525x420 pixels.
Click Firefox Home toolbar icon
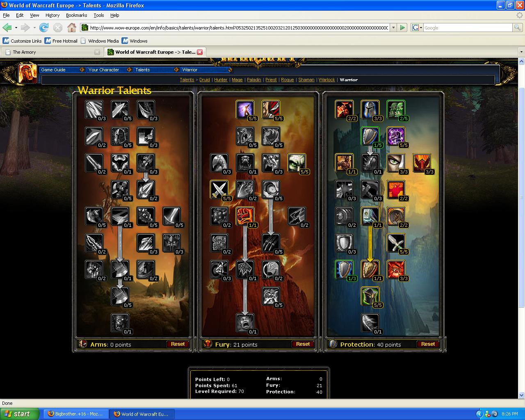[72, 27]
